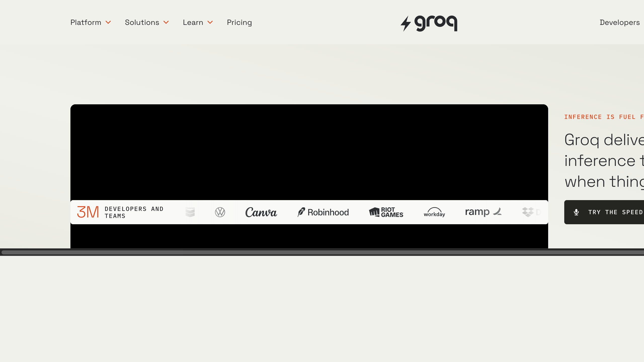
Task: Expand the Learn chevron arrow
Action: click(210, 23)
